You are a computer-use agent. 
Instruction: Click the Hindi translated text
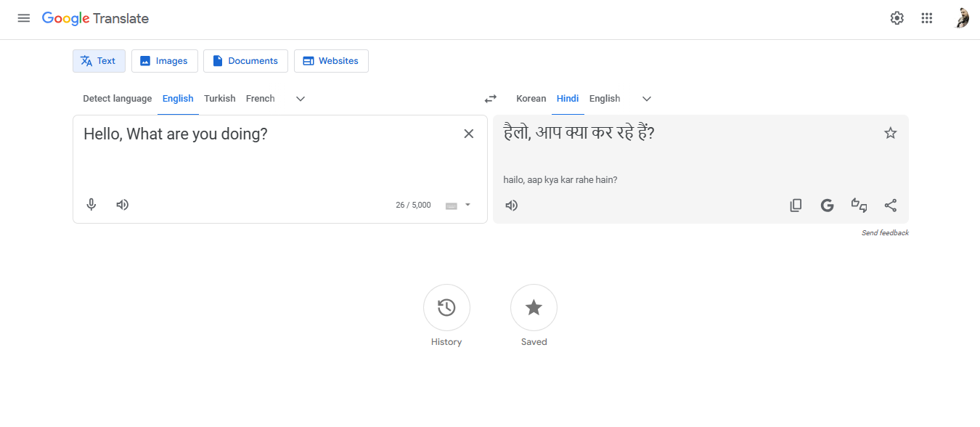[579, 133]
